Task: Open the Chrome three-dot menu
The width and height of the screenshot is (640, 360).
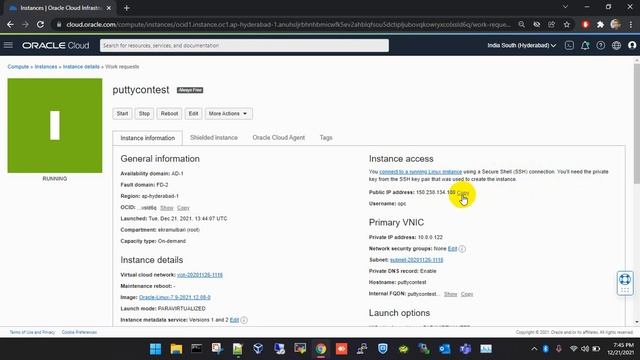Action: pyautogui.click(x=631, y=24)
